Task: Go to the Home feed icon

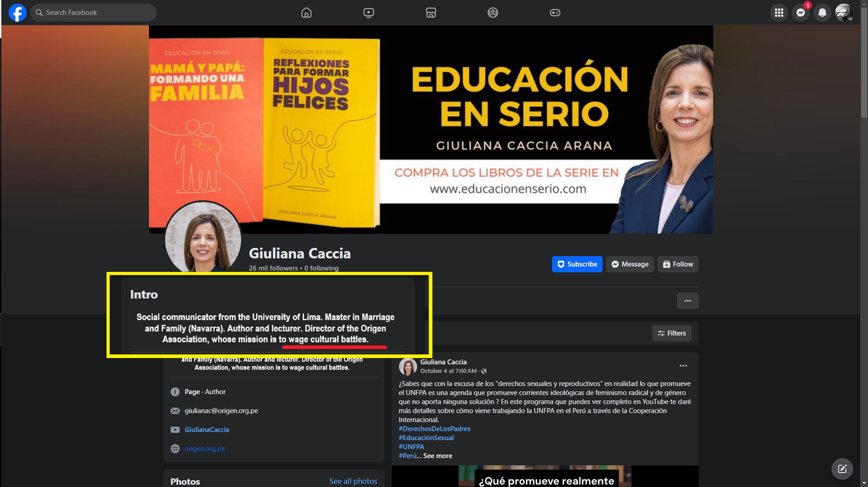Action: pyautogui.click(x=306, y=13)
